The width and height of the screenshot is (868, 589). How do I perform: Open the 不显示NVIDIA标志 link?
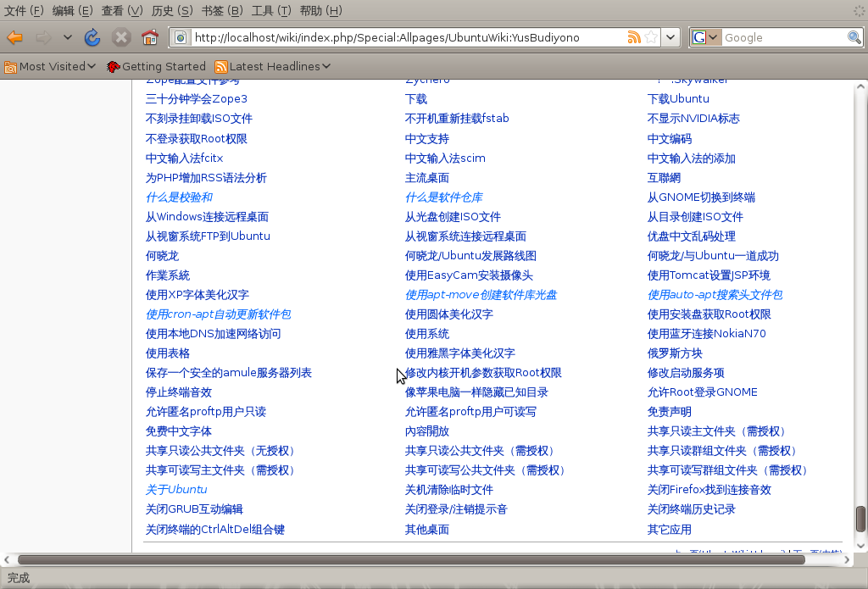click(693, 119)
